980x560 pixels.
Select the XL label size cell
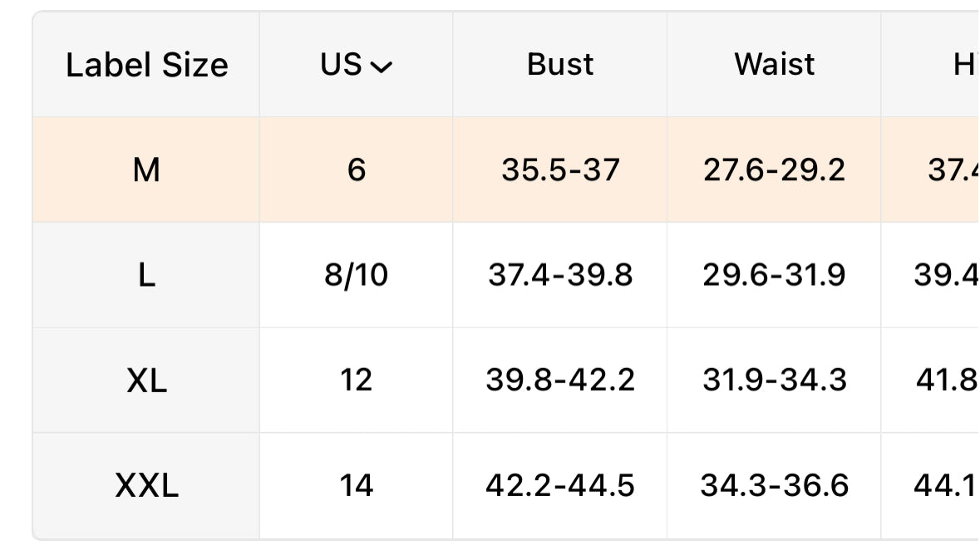(x=146, y=380)
